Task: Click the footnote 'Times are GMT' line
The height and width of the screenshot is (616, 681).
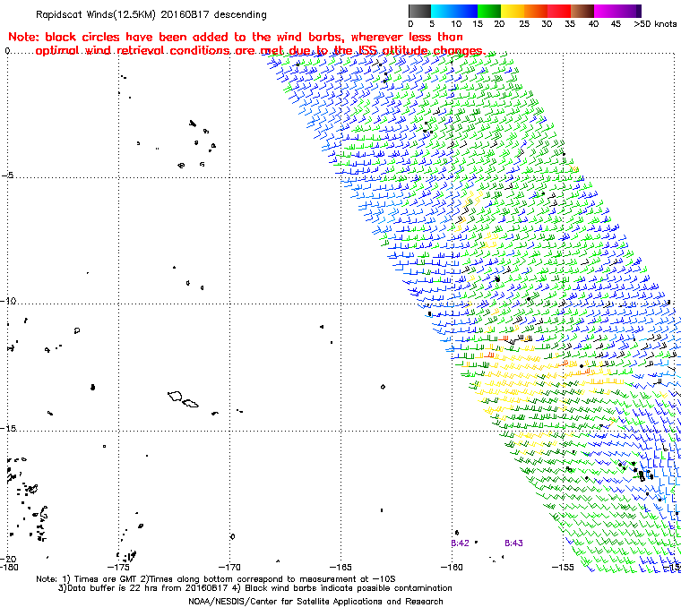Action: click(x=216, y=578)
